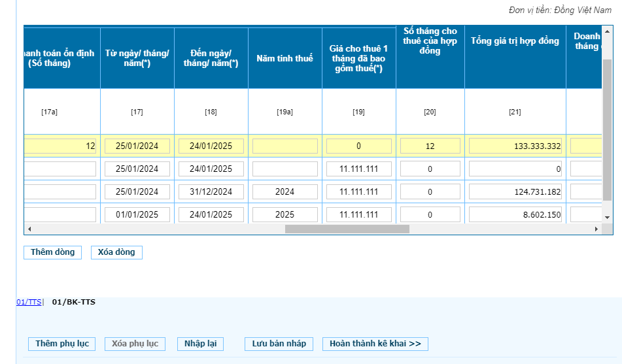This screenshot has width=622, height=364.
Task: Click the vertical scrollbar down arrow
Action: (607, 217)
